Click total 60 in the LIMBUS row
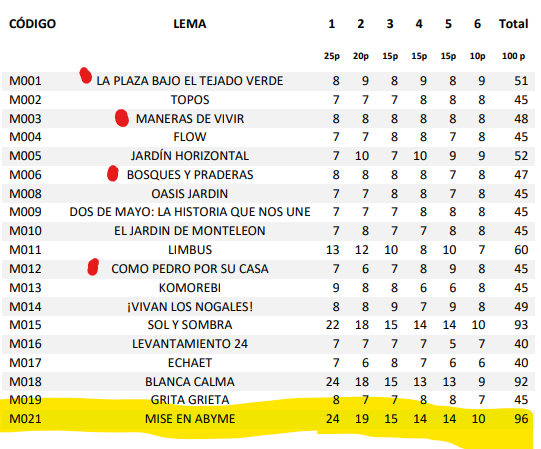 (521, 250)
